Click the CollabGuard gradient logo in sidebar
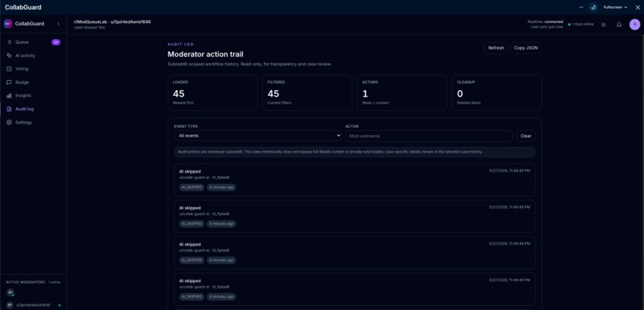Viewport: 644px width, 310px height. (x=8, y=24)
